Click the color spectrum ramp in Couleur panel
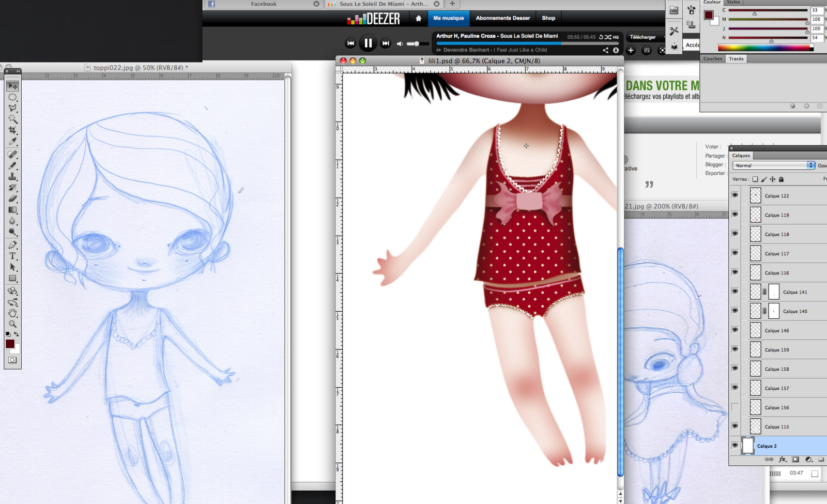The width and height of the screenshot is (827, 504). click(765, 48)
